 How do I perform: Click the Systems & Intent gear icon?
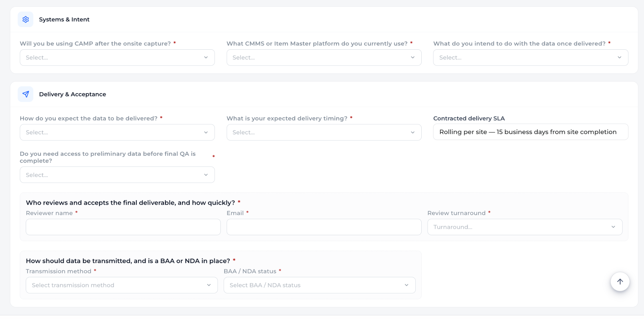[25, 19]
